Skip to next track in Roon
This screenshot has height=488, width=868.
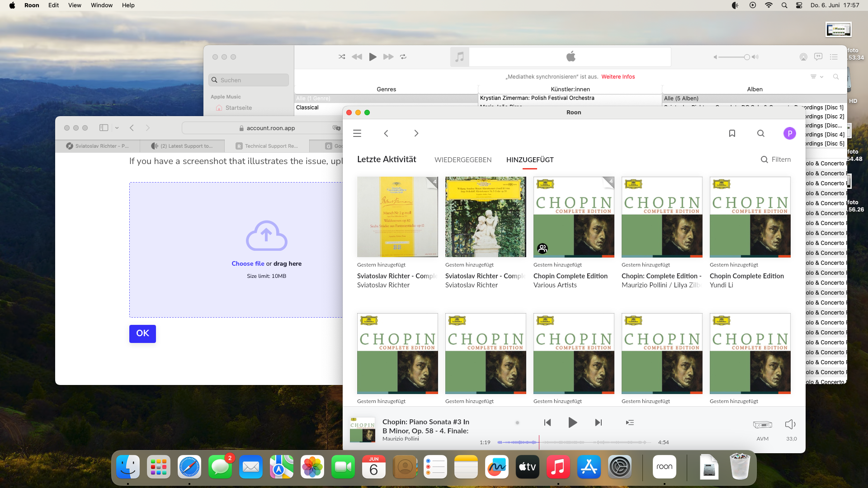point(599,422)
